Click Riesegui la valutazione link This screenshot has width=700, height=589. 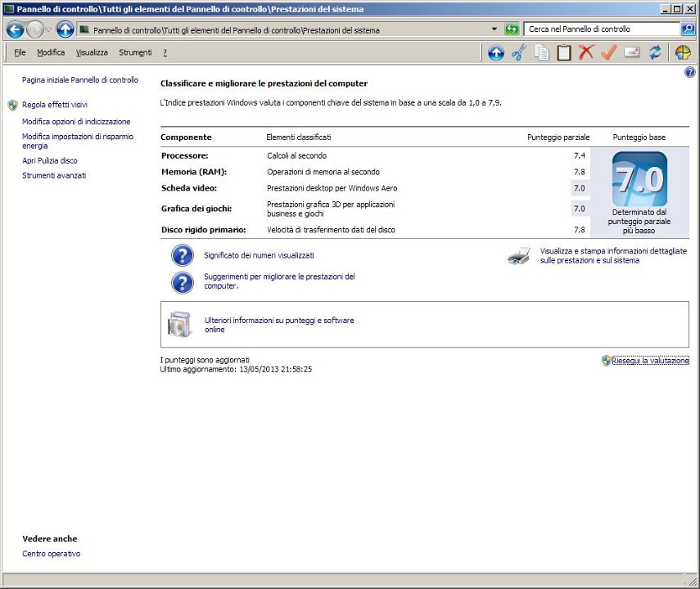pos(650,361)
